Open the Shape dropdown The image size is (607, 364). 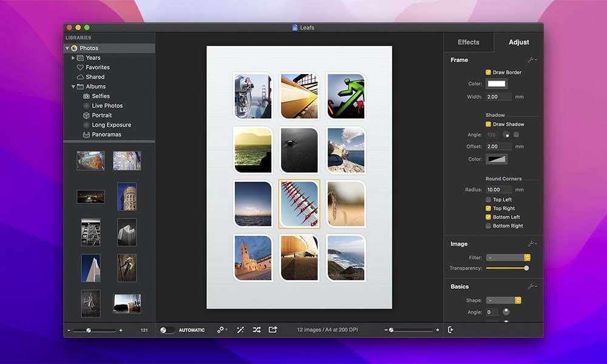[x=503, y=300]
